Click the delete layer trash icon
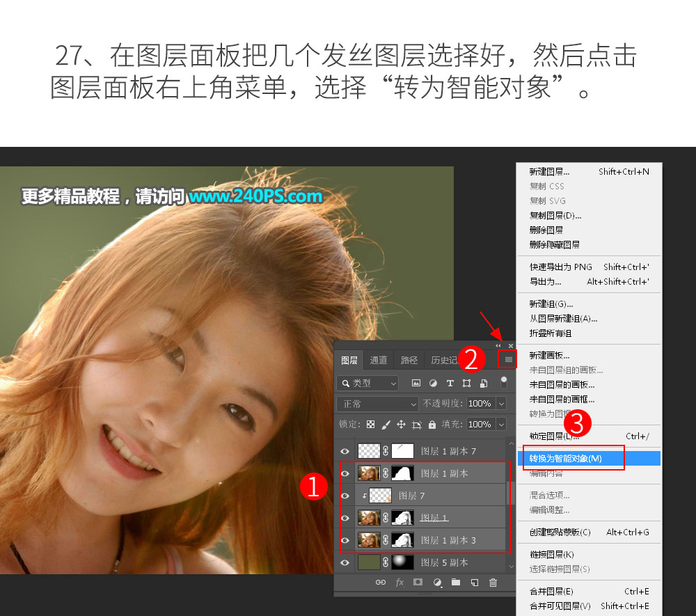This screenshot has width=696, height=616. pyautogui.click(x=493, y=583)
